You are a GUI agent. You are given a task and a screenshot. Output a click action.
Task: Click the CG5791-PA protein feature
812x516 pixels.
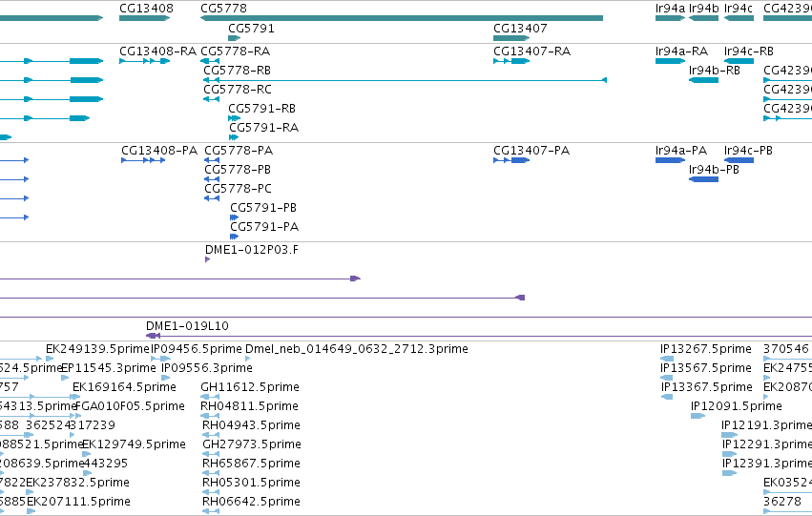pyautogui.click(x=234, y=237)
